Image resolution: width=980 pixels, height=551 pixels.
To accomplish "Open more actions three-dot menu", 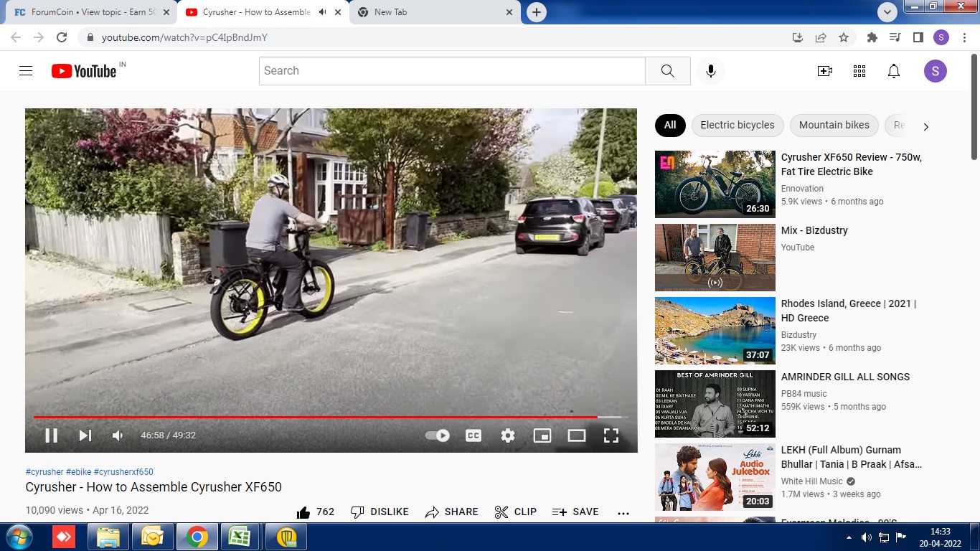I will 623,513.
